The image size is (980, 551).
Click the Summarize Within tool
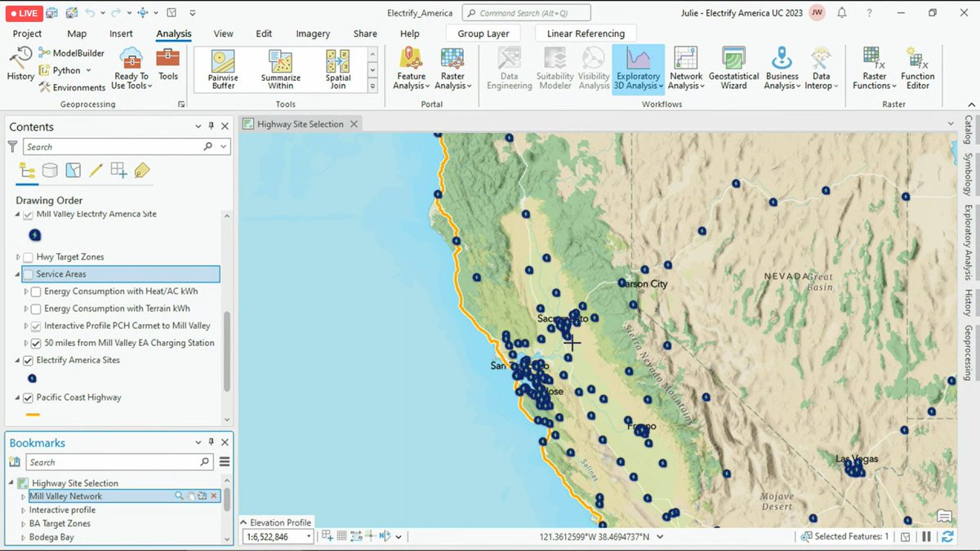point(281,69)
